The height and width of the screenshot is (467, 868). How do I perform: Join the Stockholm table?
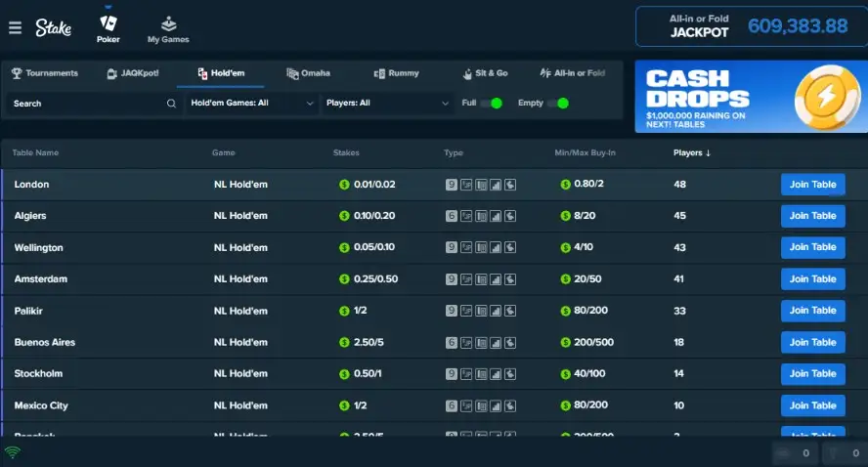pyautogui.click(x=812, y=373)
